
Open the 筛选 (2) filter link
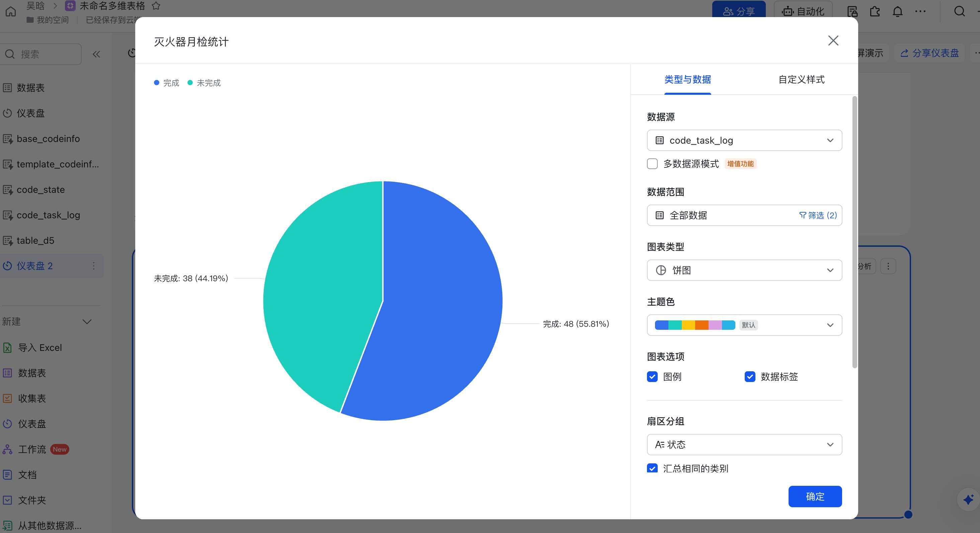pos(818,215)
